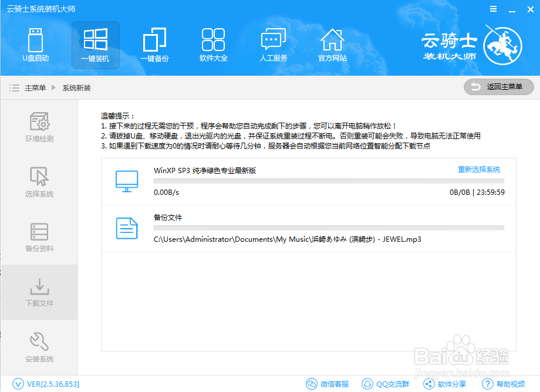540x392 pixels.
Task: Select the U盘启动 (USB boot) icon
Action: tap(36, 45)
